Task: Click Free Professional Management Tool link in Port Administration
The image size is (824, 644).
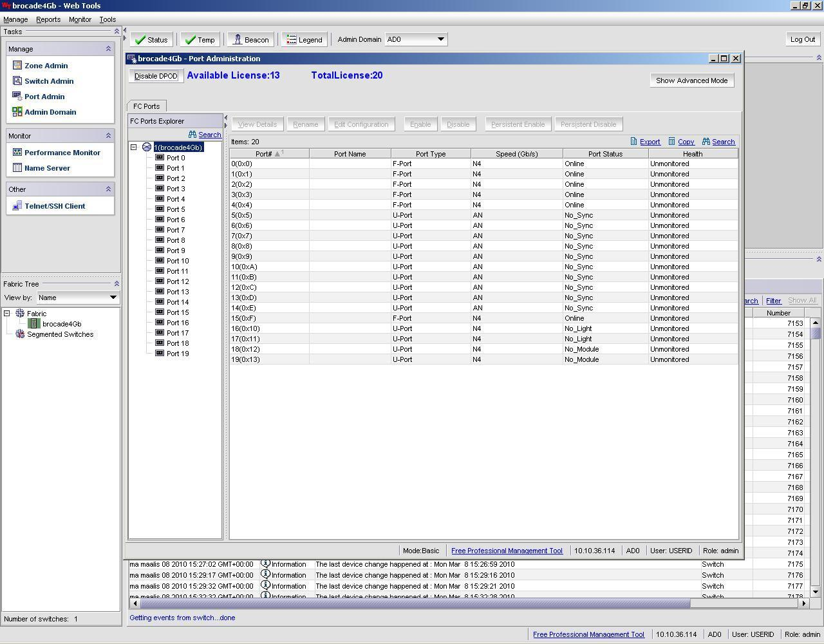Action: click(x=507, y=551)
